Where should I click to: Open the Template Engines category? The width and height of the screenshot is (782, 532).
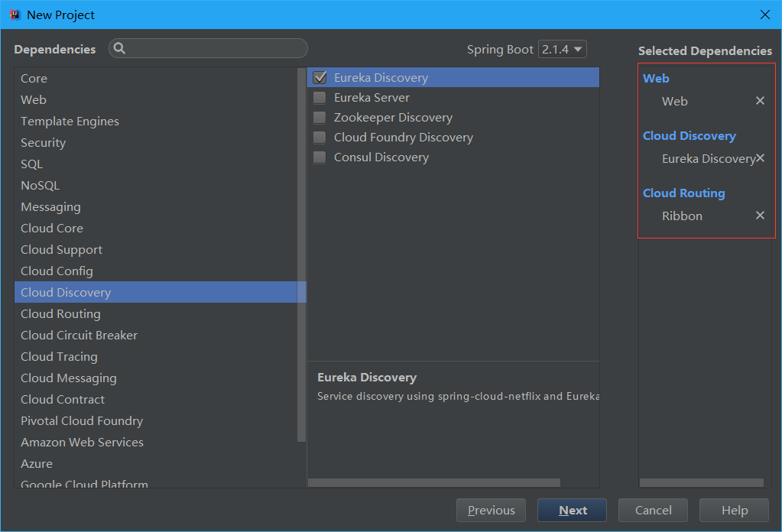(156, 122)
